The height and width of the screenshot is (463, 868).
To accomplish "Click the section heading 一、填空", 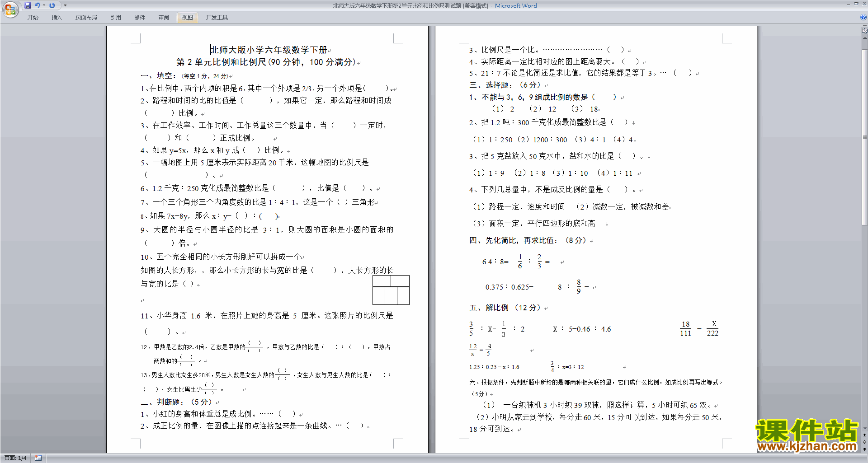I will pos(158,75).
